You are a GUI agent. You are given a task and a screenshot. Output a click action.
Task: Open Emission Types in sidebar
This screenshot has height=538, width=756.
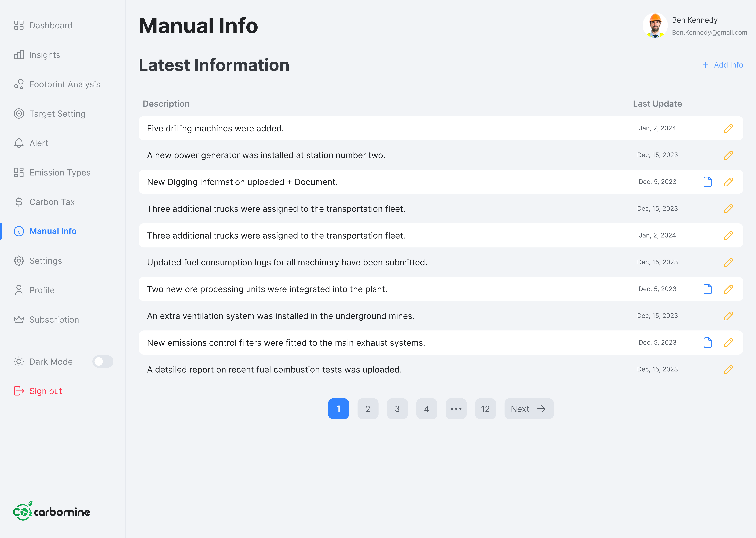point(60,172)
